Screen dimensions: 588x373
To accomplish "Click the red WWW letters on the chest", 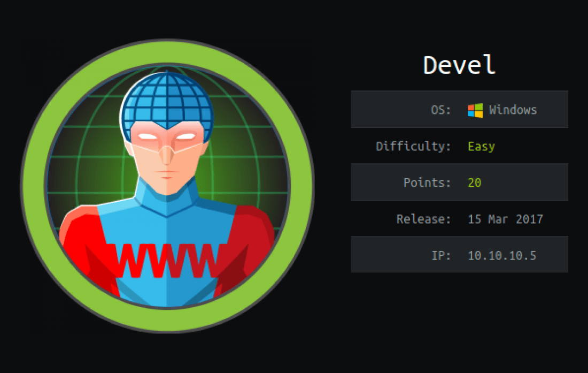I will click(x=167, y=261).
